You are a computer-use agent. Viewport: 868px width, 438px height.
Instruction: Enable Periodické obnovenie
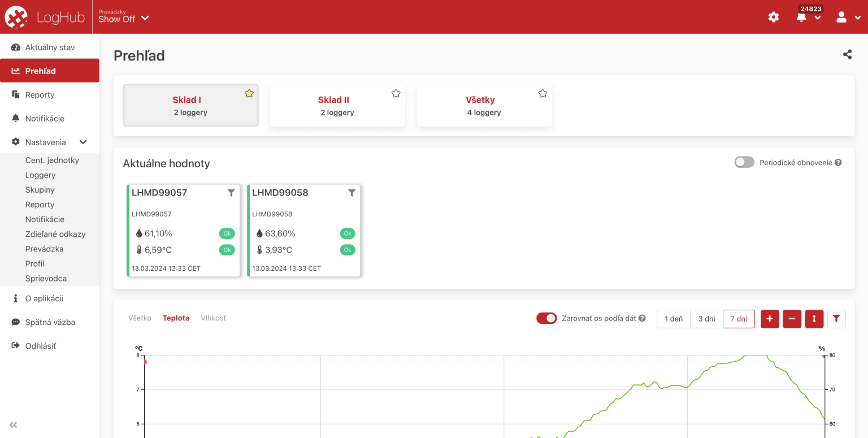click(x=744, y=162)
